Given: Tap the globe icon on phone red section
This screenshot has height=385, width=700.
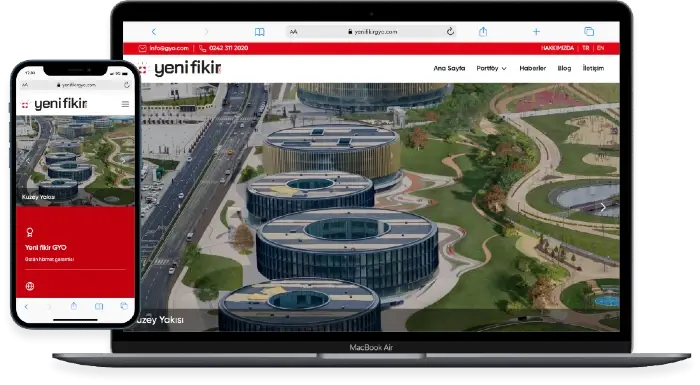Looking at the screenshot, I should pos(29,286).
